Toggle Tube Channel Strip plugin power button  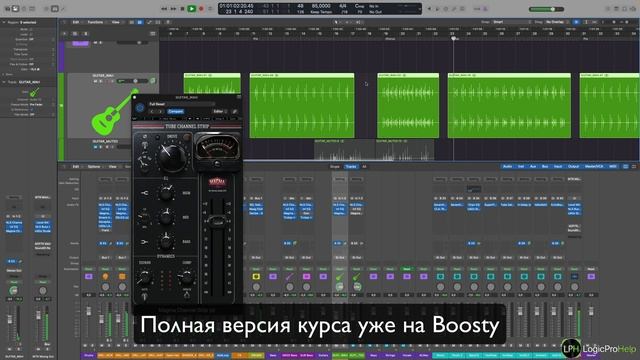[x=140, y=108]
